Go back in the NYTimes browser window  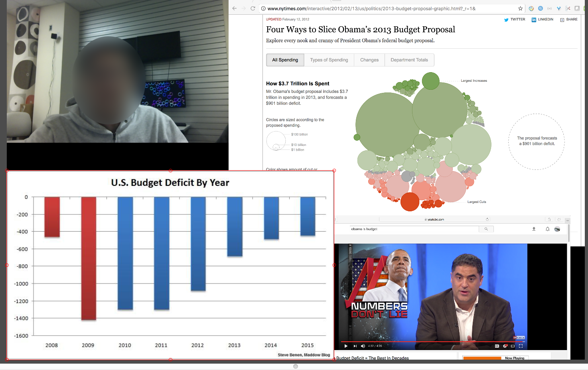(x=235, y=8)
